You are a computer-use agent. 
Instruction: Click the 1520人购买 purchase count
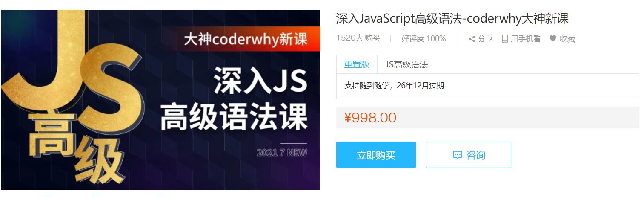tap(358, 38)
